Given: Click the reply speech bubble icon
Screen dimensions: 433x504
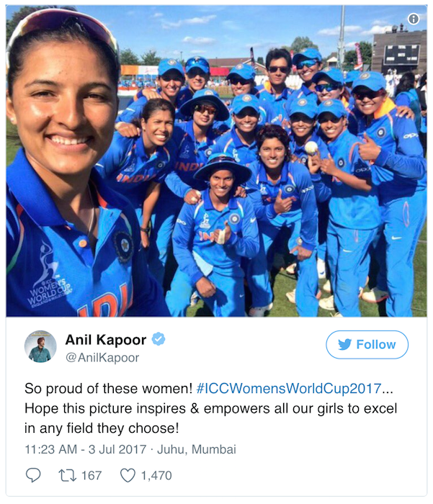Looking at the screenshot, I should coord(33,475).
